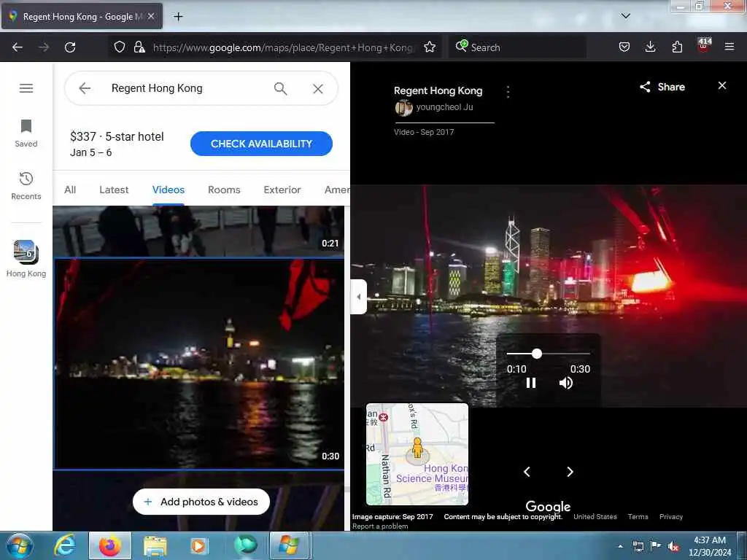The image size is (747, 560).
Task: Switch to the Latest tab
Action: point(114,190)
